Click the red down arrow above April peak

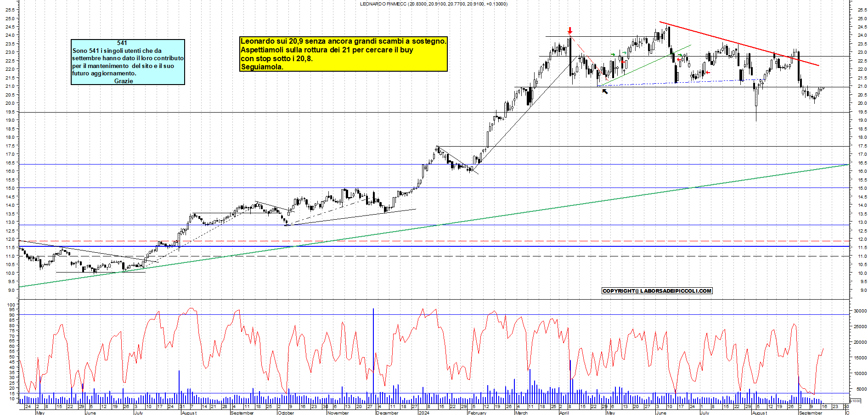(570, 30)
